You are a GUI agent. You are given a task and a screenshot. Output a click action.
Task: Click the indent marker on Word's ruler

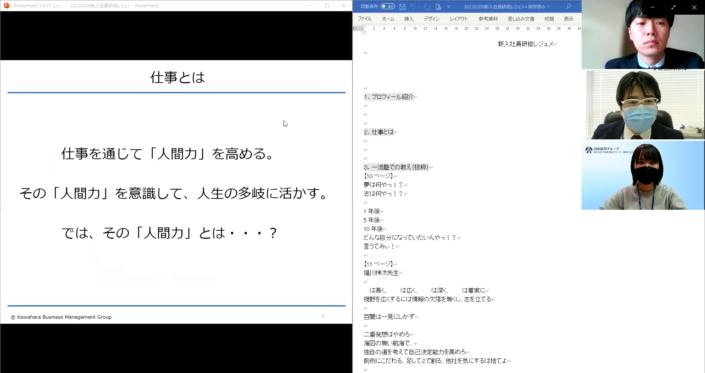364,30
